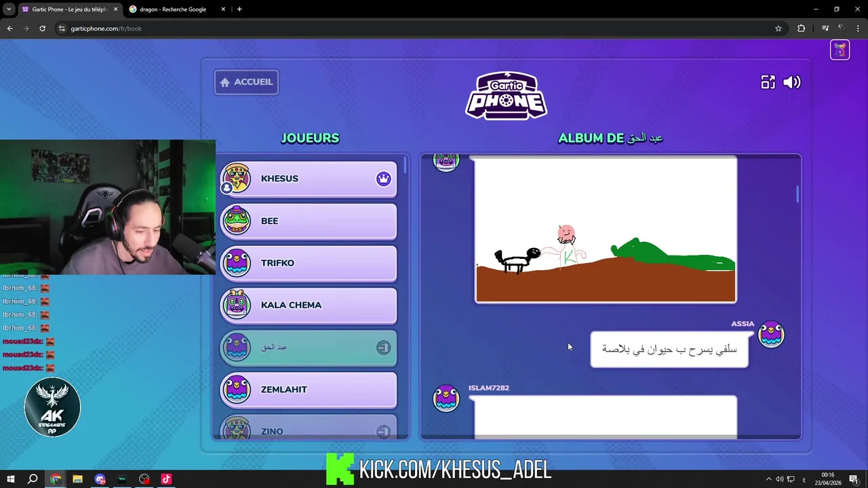This screenshot has height=488, width=868.
Task: Open File Explorer from taskbar
Action: [77, 479]
